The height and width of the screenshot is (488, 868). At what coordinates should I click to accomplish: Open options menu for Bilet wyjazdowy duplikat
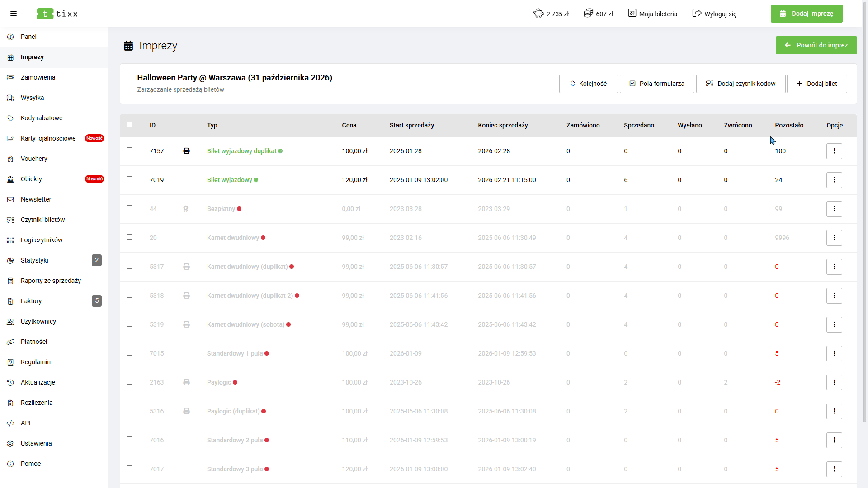pyautogui.click(x=834, y=151)
